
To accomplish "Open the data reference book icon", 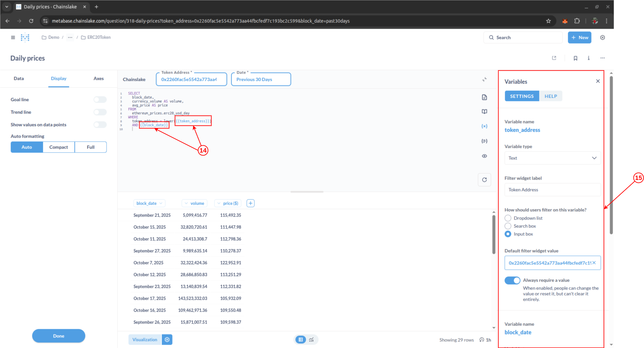I will click(x=484, y=112).
